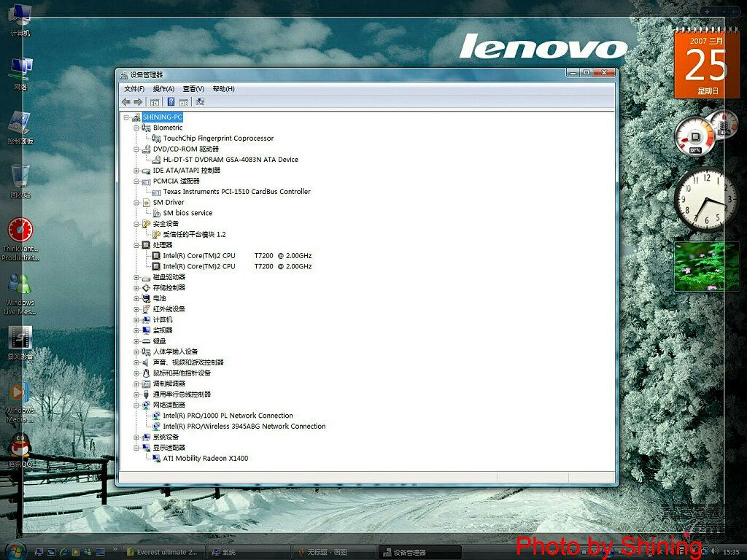Expand the 磁盘驱动器 disk drives node
The width and height of the screenshot is (747, 560).
coord(136,278)
